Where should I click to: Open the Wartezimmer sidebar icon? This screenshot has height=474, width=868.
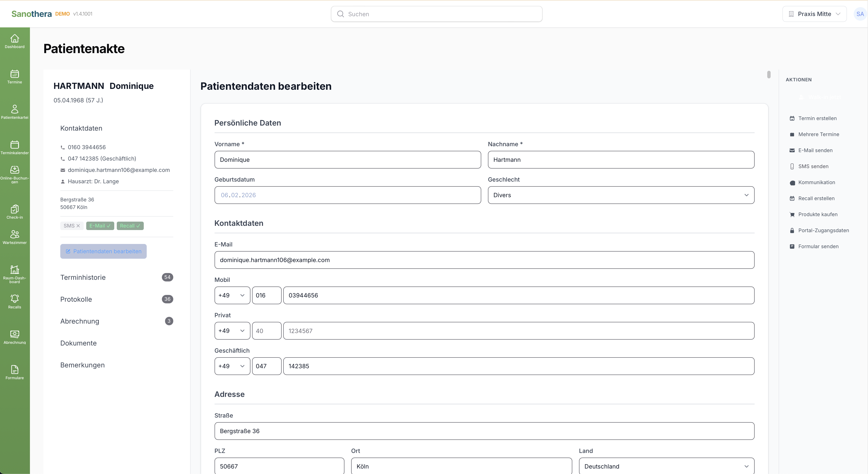(x=15, y=237)
